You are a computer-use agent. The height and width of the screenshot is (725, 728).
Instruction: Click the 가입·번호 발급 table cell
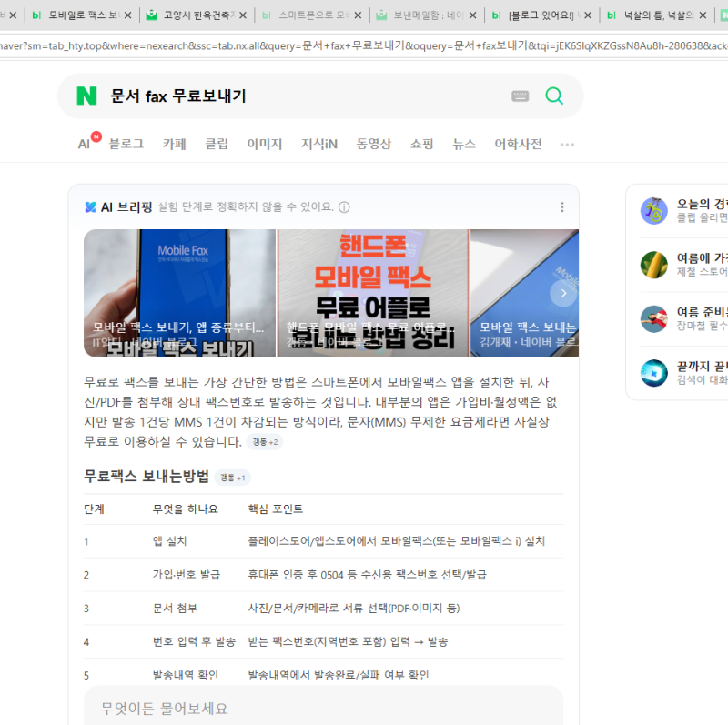[187, 575]
